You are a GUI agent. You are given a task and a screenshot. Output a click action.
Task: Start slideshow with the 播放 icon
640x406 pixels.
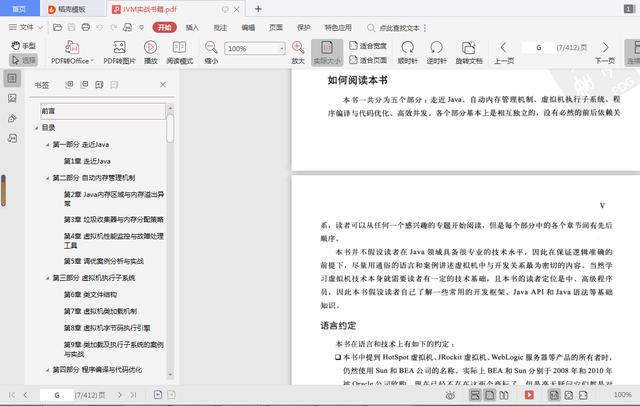click(150, 52)
